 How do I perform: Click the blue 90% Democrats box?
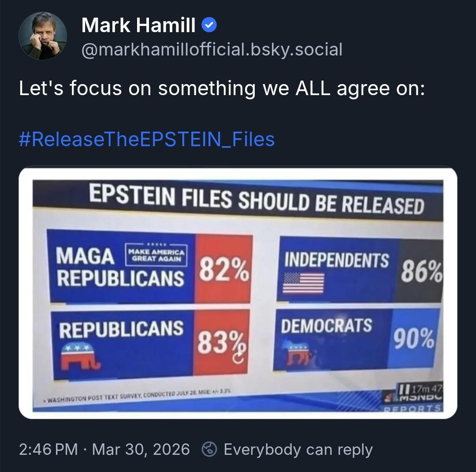[x=414, y=339]
